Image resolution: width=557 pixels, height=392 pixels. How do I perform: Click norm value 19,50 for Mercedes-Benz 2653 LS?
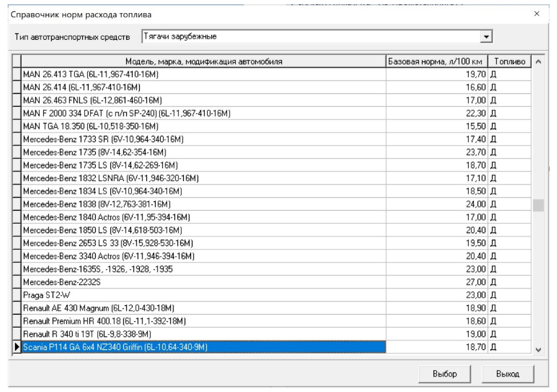pyautogui.click(x=437, y=243)
